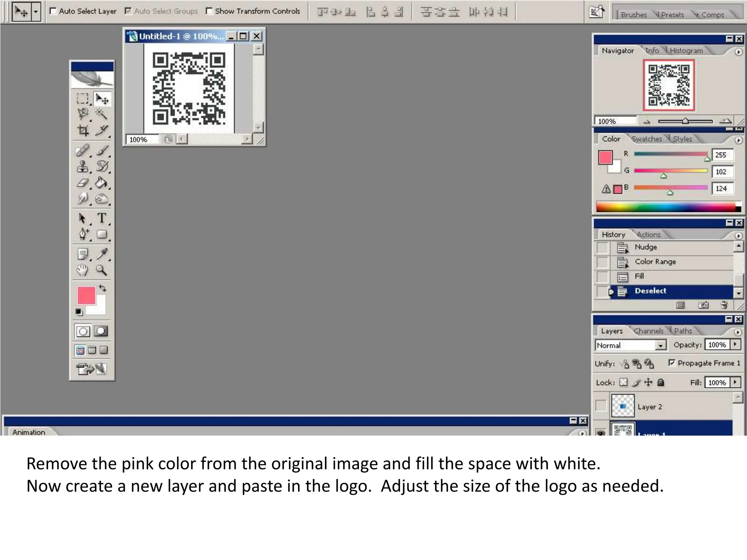Click the color spectrum ramp
The width and height of the screenshot is (747, 560).
click(x=669, y=207)
